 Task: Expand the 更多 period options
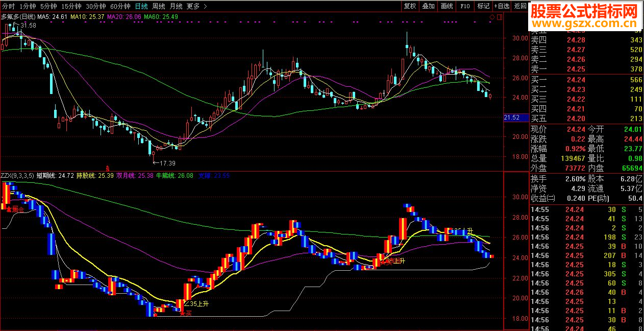(196, 6)
